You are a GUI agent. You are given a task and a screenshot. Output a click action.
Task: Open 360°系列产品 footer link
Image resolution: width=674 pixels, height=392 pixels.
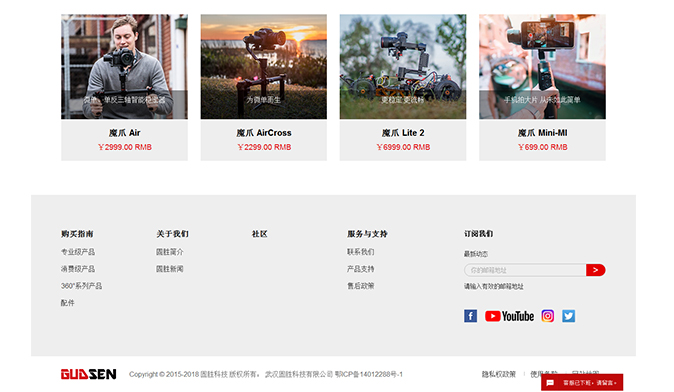click(x=81, y=286)
